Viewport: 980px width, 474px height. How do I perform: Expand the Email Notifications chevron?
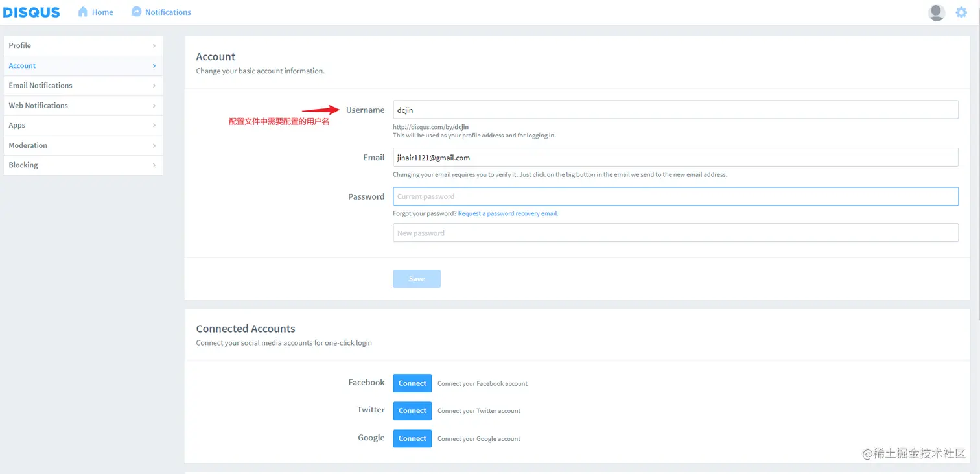(x=154, y=85)
